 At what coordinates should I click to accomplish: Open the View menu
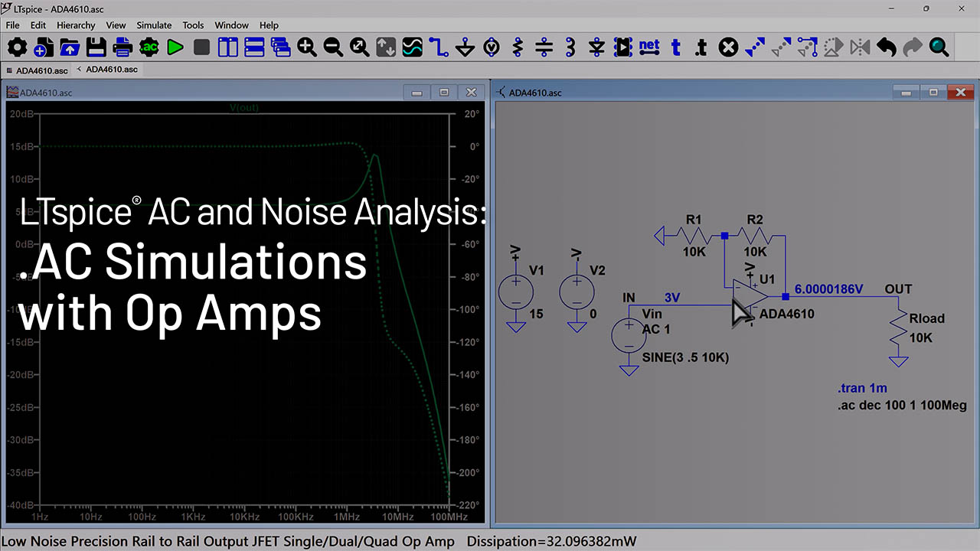click(116, 25)
